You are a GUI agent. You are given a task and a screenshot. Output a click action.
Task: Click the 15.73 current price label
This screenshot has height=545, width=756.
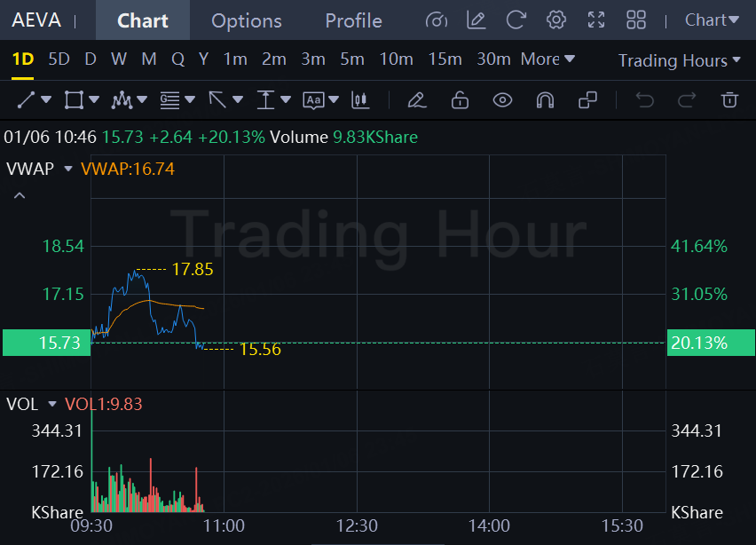click(x=46, y=343)
